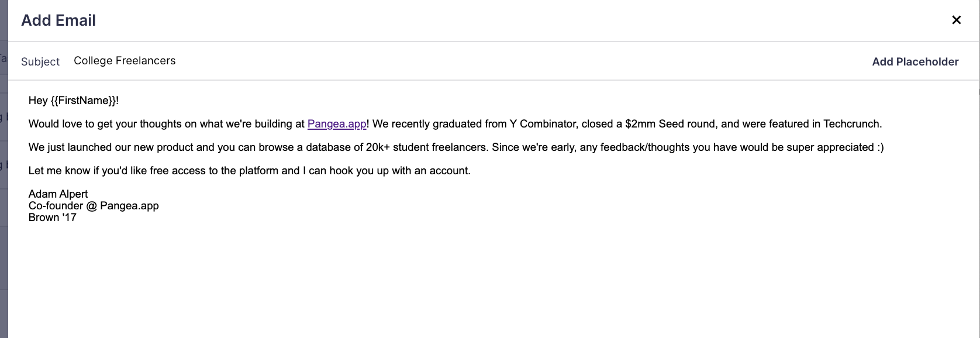Click the Add Email dialog title
The width and height of the screenshot is (980, 338).
coord(58,20)
